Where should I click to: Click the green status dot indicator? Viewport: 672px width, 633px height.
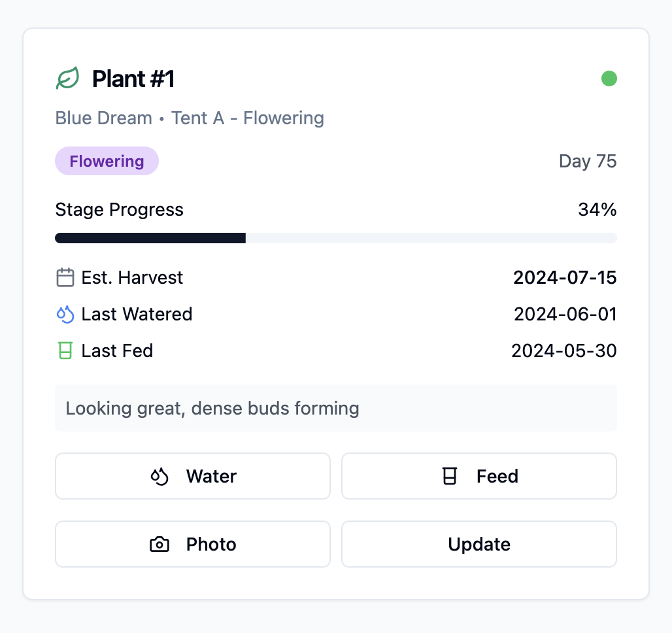(x=609, y=78)
